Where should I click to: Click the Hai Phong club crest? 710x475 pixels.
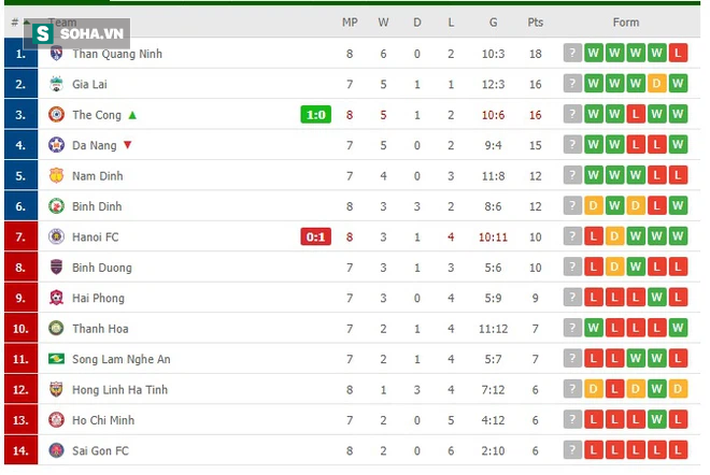56,297
